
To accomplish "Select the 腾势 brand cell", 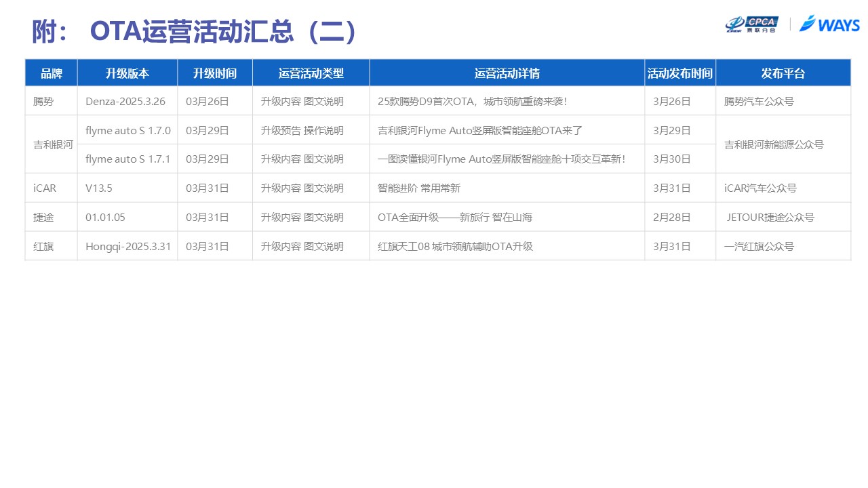I will point(52,101).
